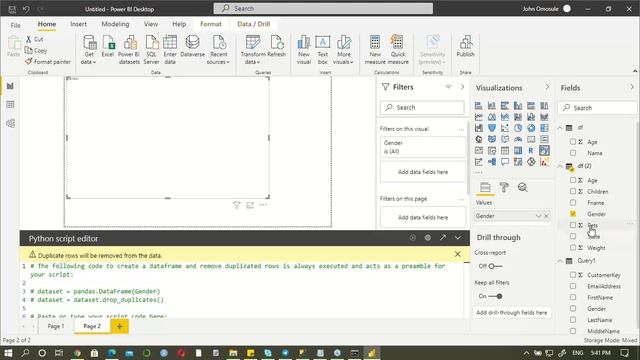Open the Insert ribbon tab
The image size is (640, 360).
click(x=78, y=24)
